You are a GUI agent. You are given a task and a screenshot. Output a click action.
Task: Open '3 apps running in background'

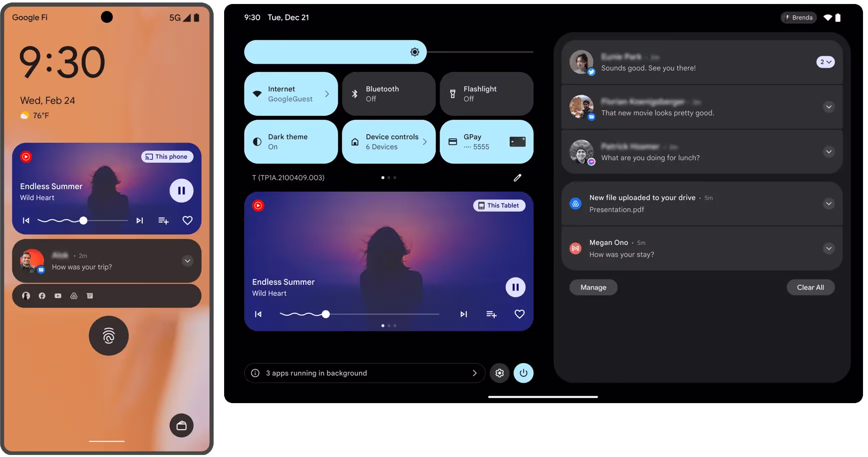pyautogui.click(x=364, y=373)
